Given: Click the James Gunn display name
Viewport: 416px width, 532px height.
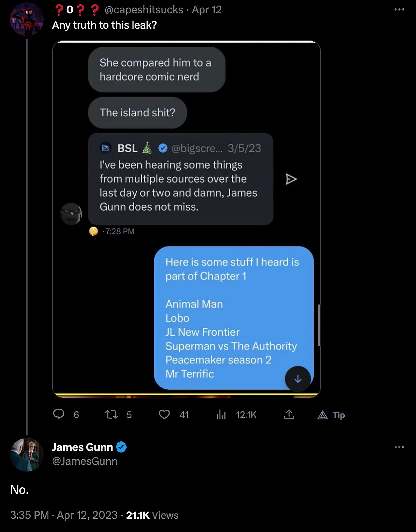Looking at the screenshot, I should click(x=83, y=447).
